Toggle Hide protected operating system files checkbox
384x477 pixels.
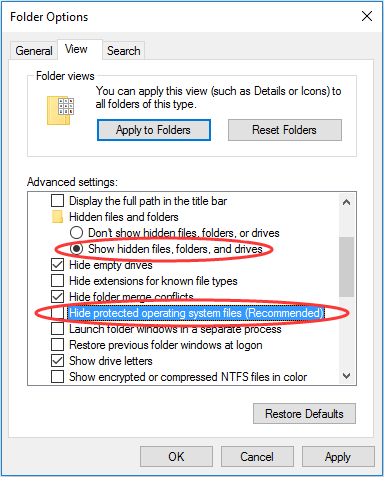[57, 313]
